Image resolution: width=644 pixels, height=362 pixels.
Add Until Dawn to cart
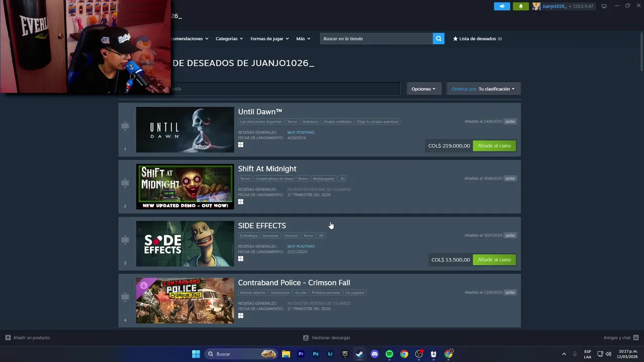pos(494,146)
